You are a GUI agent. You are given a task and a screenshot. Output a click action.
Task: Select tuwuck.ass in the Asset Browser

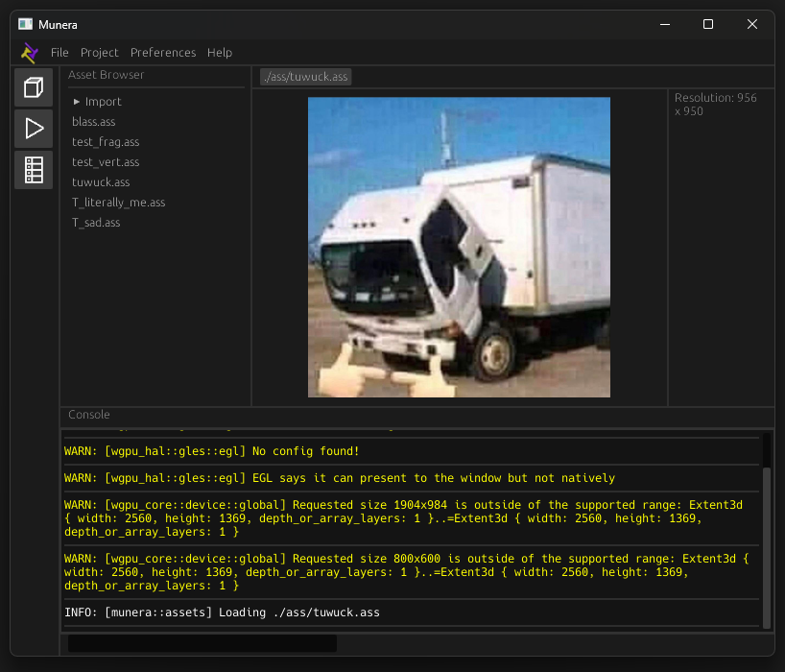click(x=100, y=181)
